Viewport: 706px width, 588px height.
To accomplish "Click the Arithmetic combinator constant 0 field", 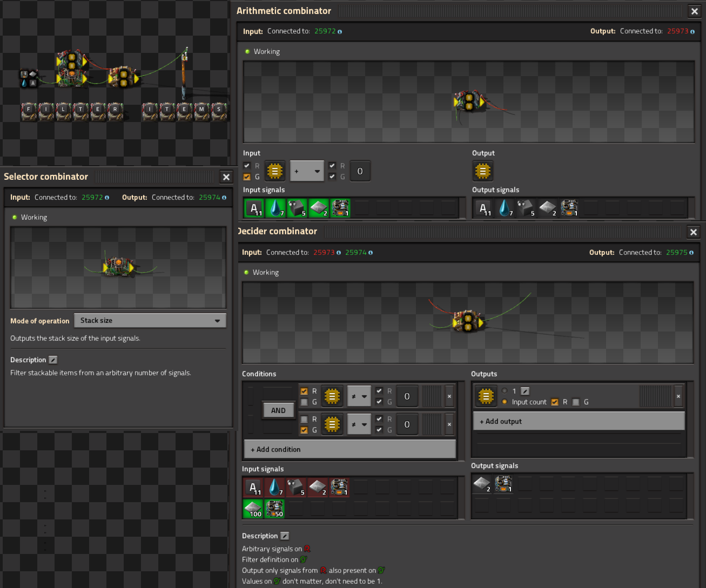I will (x=360, y=171).
